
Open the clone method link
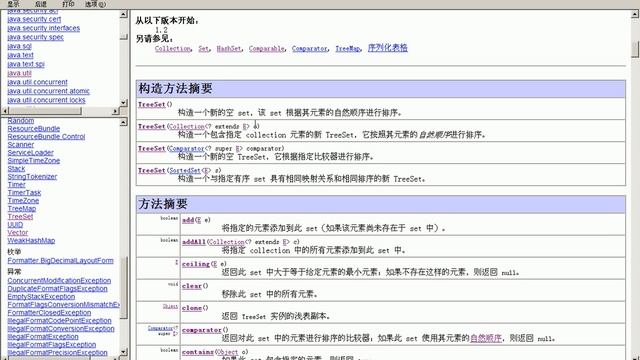(x=192, y=308)
